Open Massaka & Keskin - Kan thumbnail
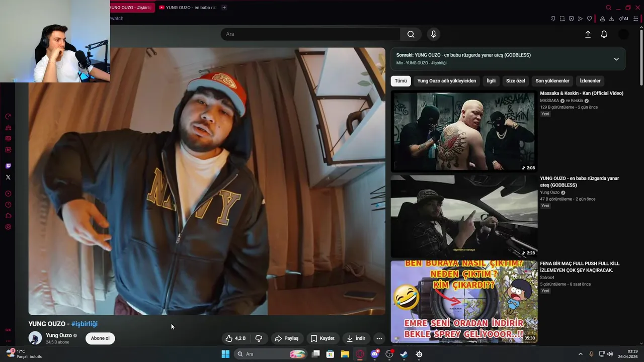Viewport: 644px width, 362px height. tap(464, 131)
